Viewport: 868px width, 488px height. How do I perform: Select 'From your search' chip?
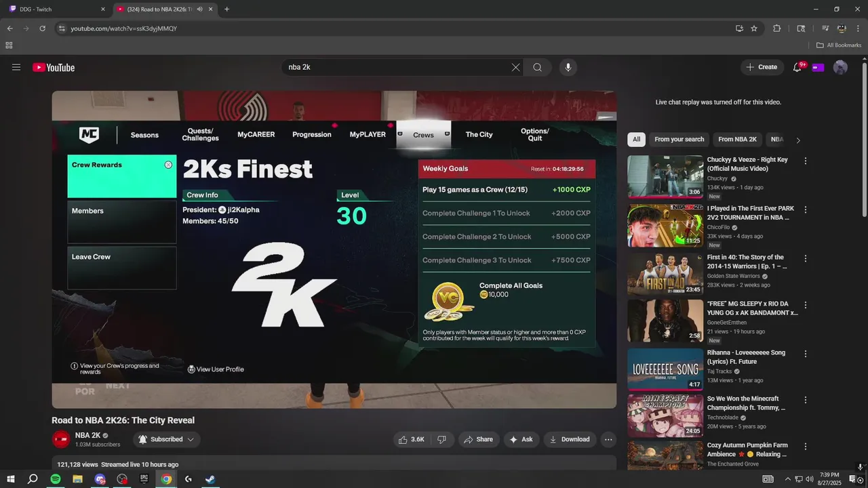(679, 139)
